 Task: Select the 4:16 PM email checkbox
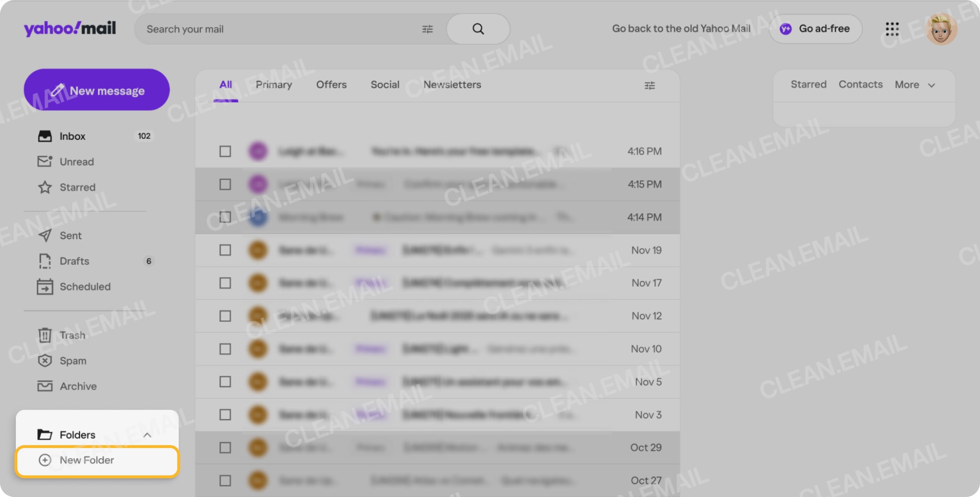point(225,151)
